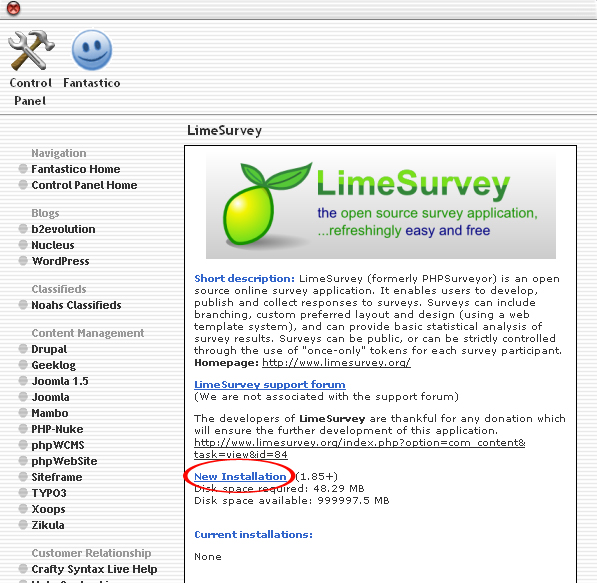Follow the LimeSurvey donation URL link

[x=359, y=448]
